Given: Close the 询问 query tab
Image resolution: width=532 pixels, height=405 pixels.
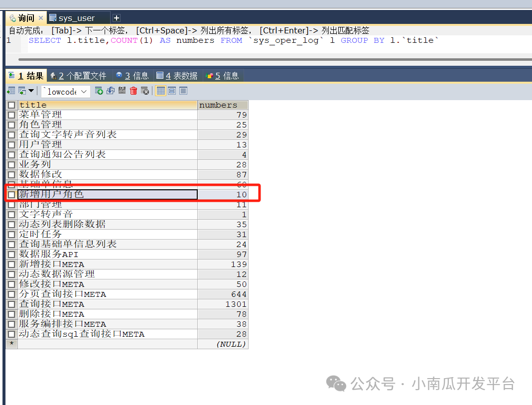Looking at the screenshot, I should coord(41,18).
